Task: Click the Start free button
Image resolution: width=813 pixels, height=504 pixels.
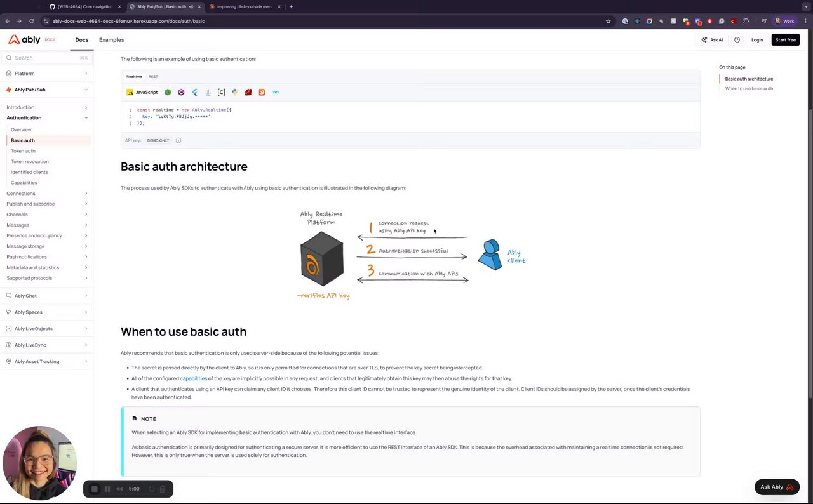Action: pyautogui.click(x=786, y=39)
